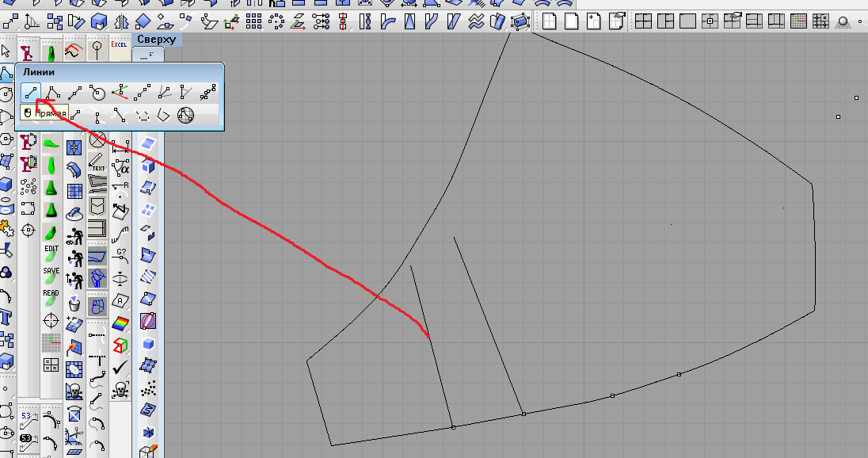Click the crosshair target icon below READ
This screenshot has width=868, height=458.
[51, 320]
